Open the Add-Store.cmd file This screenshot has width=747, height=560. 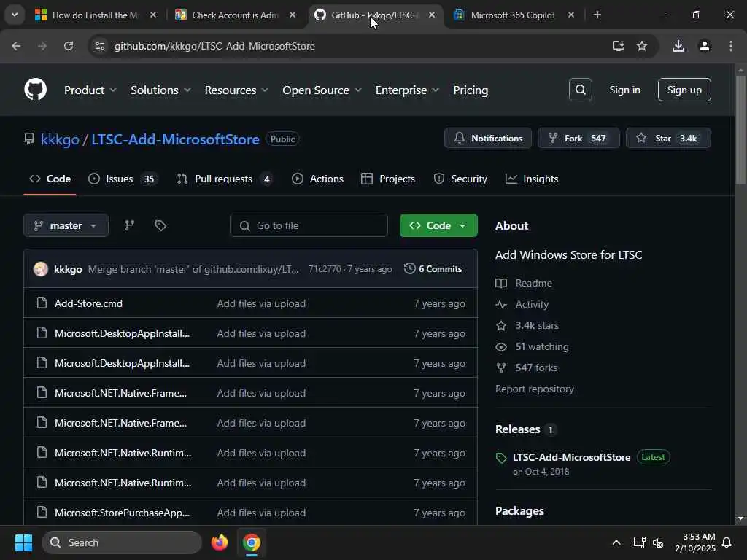88,303
